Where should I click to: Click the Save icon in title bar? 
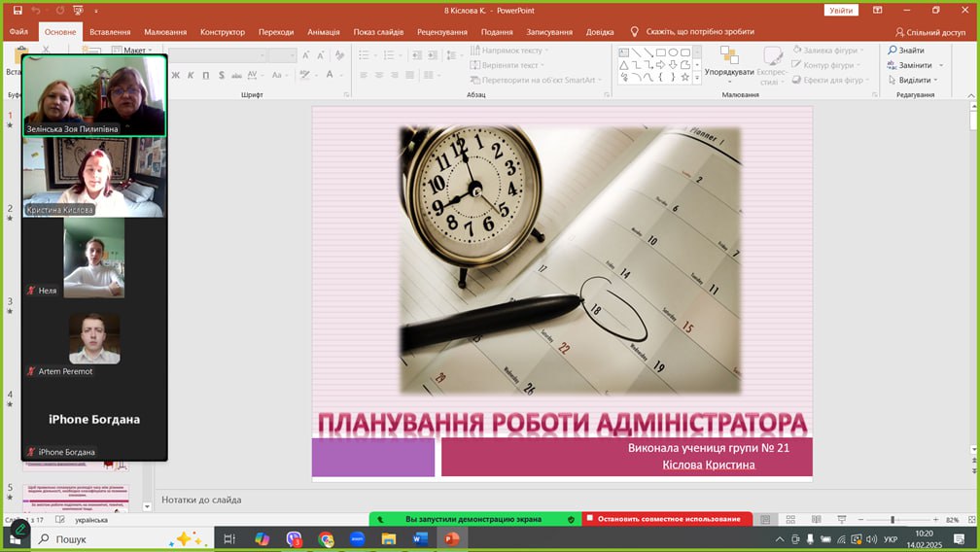[x=17, y=10]
